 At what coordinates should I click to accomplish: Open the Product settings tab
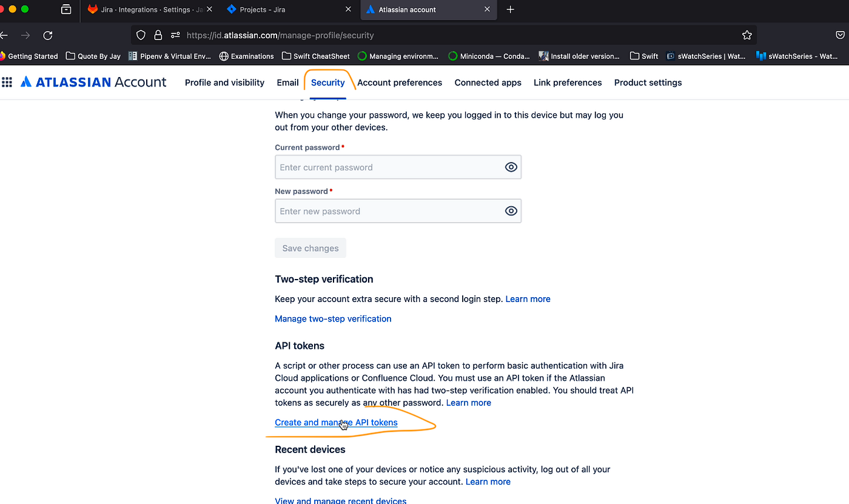(648, 82)
